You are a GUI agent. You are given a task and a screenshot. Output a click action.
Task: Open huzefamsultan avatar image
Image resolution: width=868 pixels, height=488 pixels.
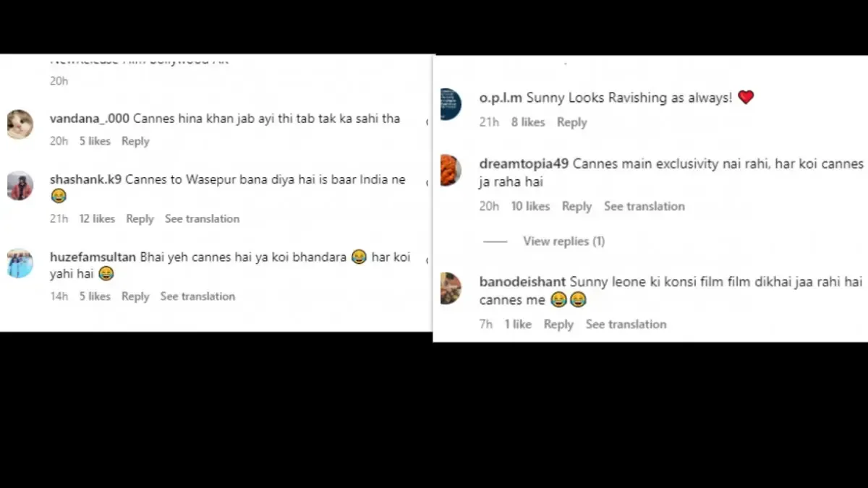coord(20,263)
